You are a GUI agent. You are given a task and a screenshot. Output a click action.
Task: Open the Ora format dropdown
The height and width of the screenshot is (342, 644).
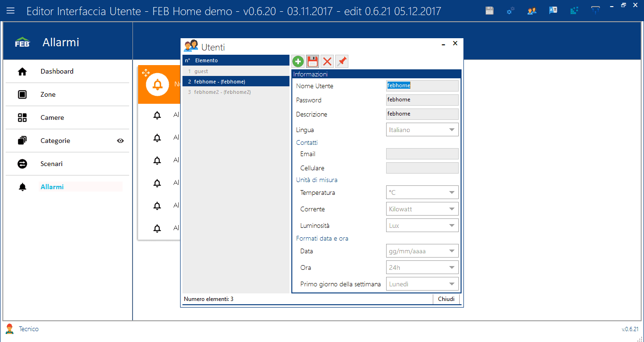(422, 267)
